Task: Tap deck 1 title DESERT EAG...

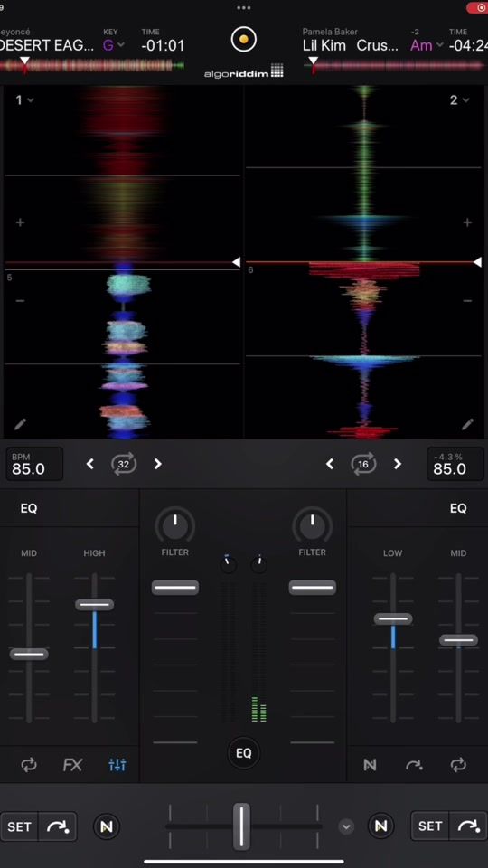Action: point(47,45)
